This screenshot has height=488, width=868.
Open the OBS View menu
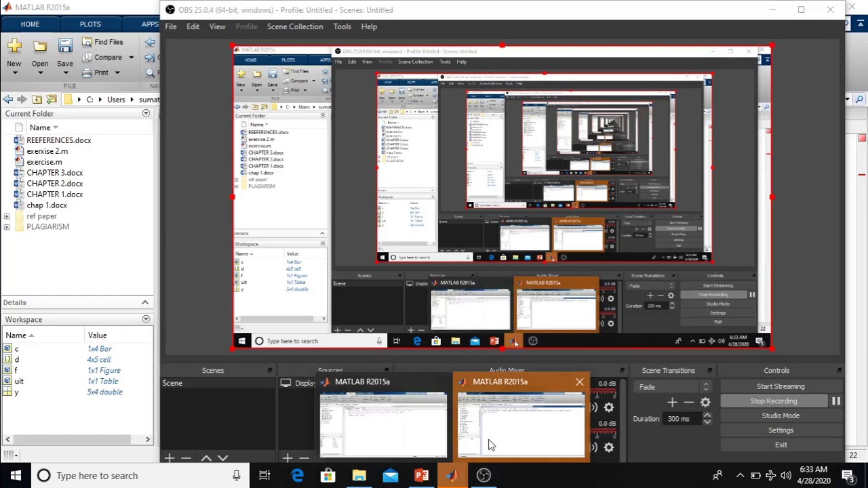(x=217, y=26)
